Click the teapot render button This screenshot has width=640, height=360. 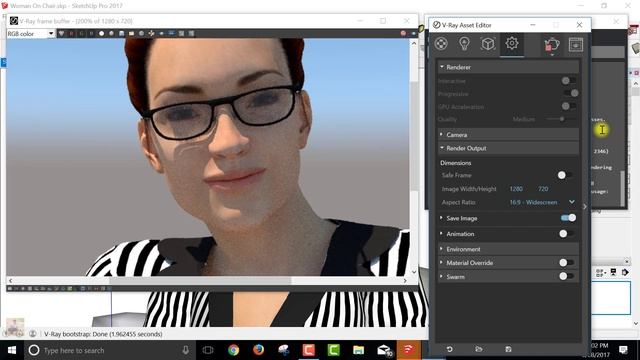click(x=551, y=44)
